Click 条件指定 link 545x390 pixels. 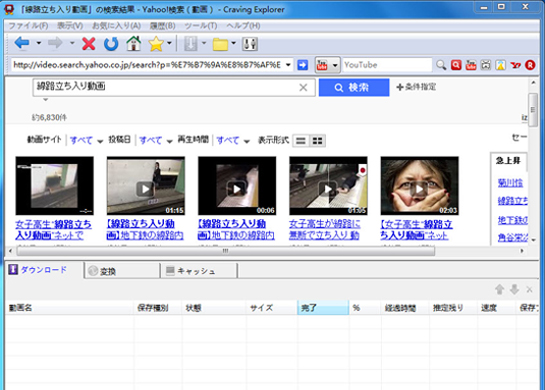(416, 87)
